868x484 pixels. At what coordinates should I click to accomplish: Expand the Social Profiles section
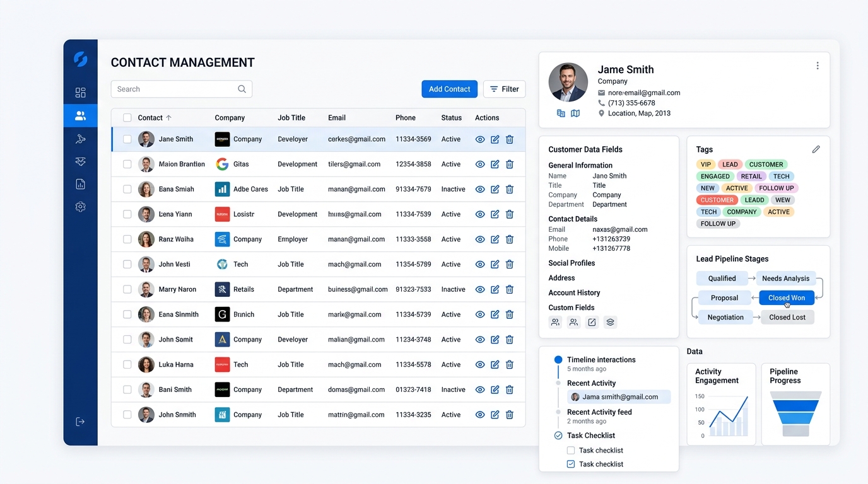pyautogui.click(x=572, y=263)
